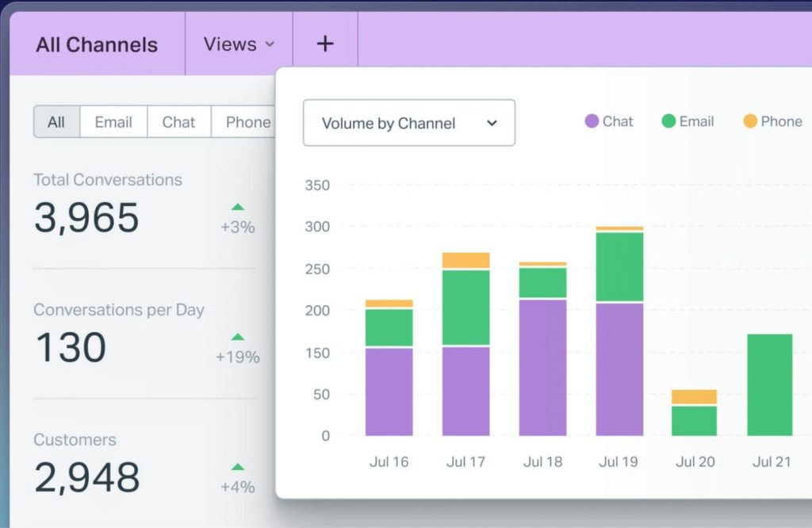Select the Email filter tab
Image resolution: width=812 pixels, height=528 pixels.
113,122
